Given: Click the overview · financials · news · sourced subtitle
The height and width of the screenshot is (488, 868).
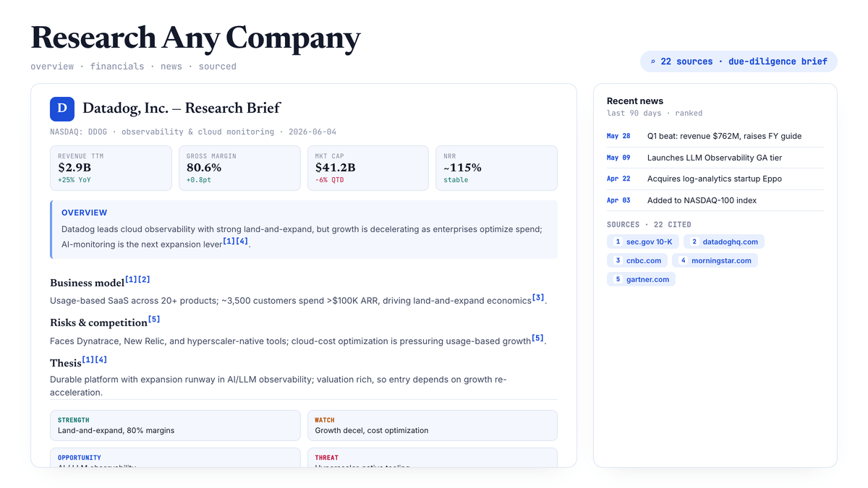Looking at the screenshot, I should click(x=133, y=67).
